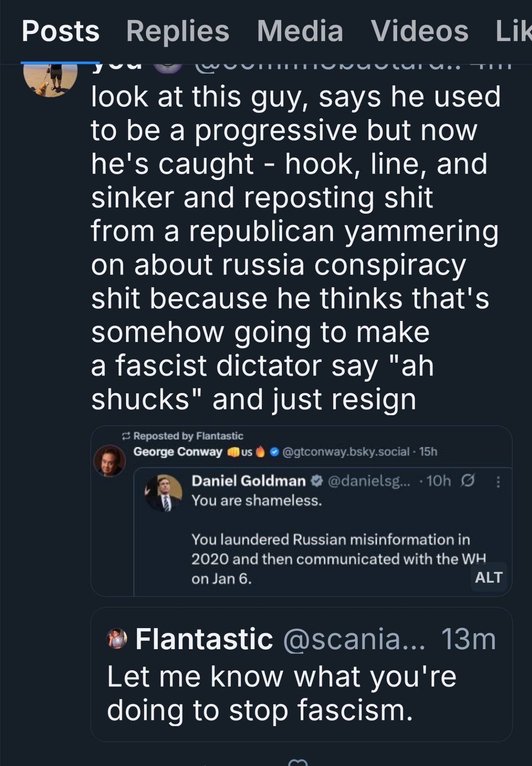
Task: Select the Videos tab
Action: coord(419,31)
